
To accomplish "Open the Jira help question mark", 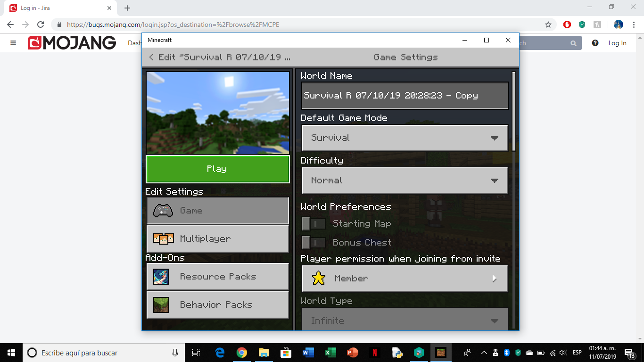I will pos(595,43).
